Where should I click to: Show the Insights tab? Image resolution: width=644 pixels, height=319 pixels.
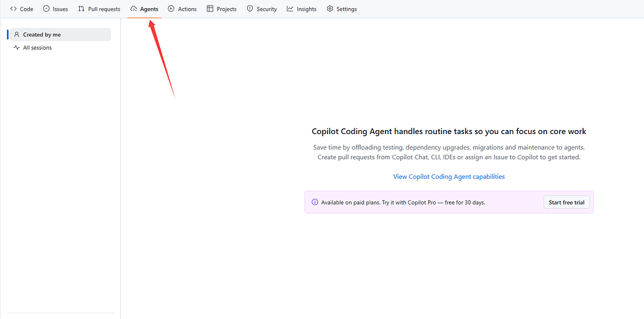click(301, 9)
